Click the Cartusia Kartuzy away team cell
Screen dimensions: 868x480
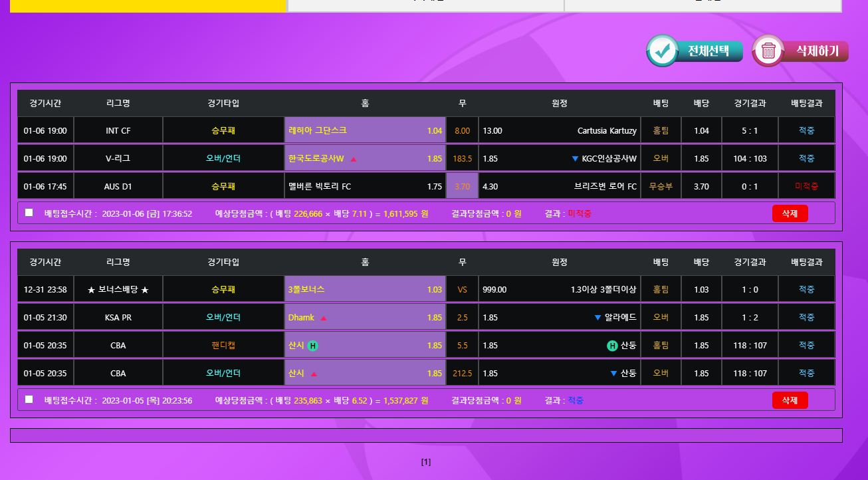(559, 131)
